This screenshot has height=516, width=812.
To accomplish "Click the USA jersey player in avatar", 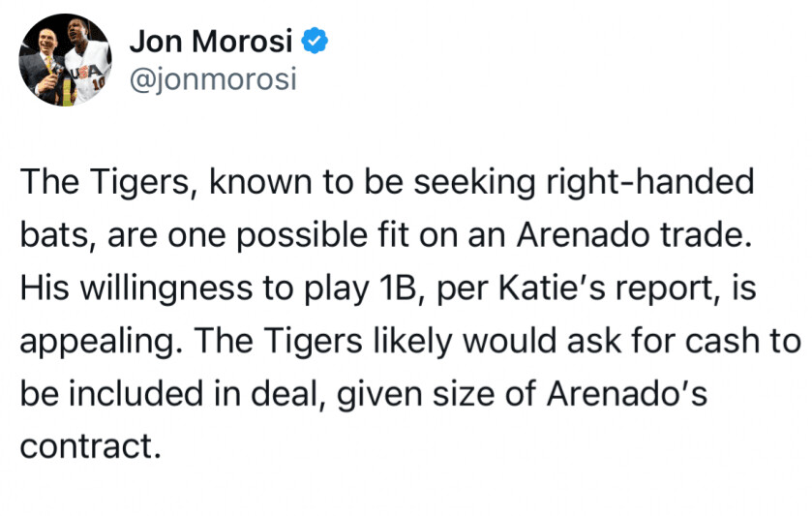I will click(x=85, y=60).
